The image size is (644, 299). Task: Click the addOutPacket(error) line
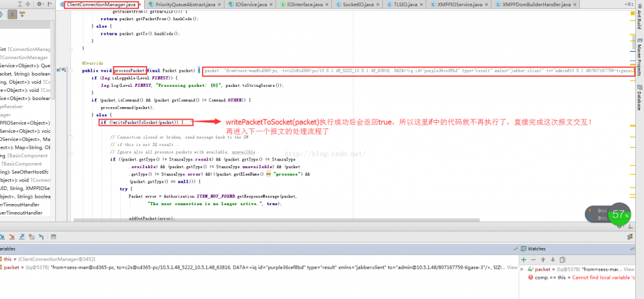[x=152, y=219]
